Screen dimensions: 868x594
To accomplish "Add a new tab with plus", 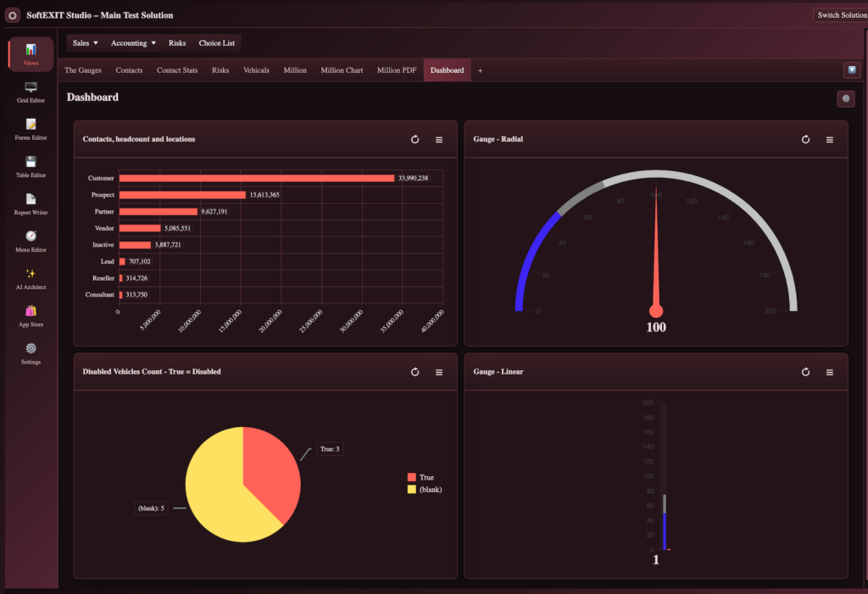I will [480, 71].
